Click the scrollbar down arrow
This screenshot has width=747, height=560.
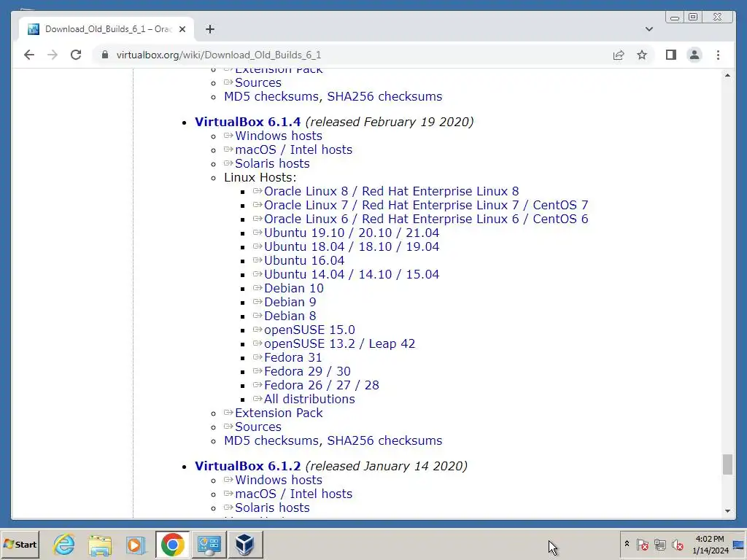point(727,511)
